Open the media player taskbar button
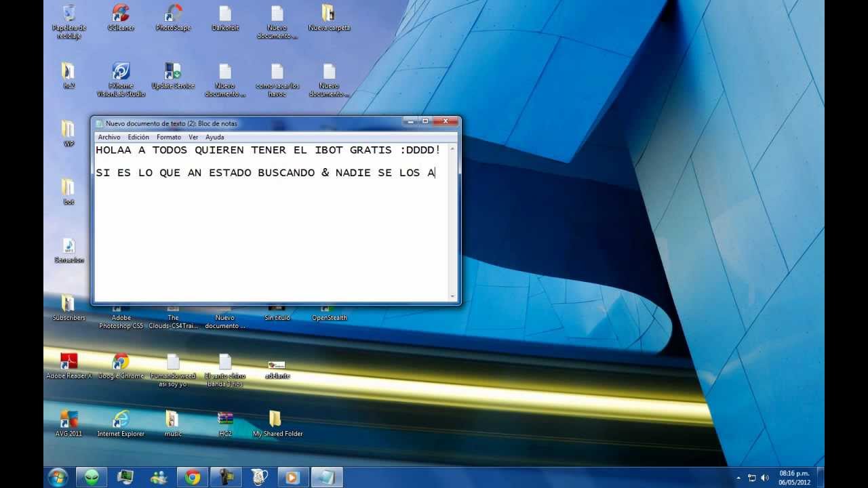This screenshot has width=868, height=488. pos(292,477)
